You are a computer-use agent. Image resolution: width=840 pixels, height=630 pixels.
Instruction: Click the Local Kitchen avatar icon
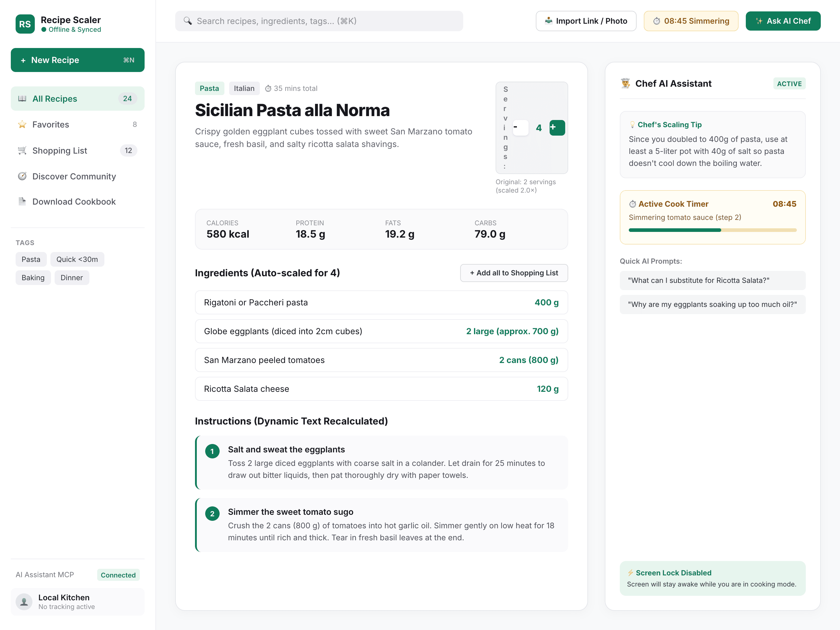pos(24,602)
